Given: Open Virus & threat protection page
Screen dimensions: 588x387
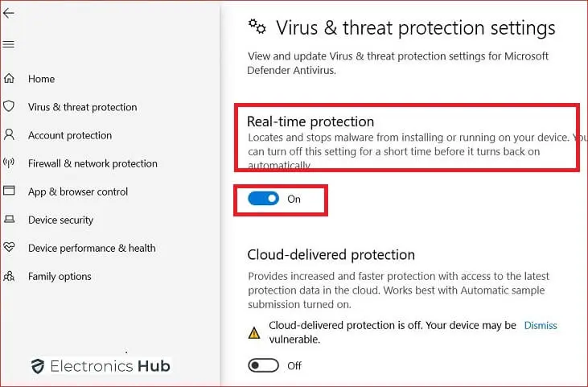Looking at the screenshot, I should point(83,107).
